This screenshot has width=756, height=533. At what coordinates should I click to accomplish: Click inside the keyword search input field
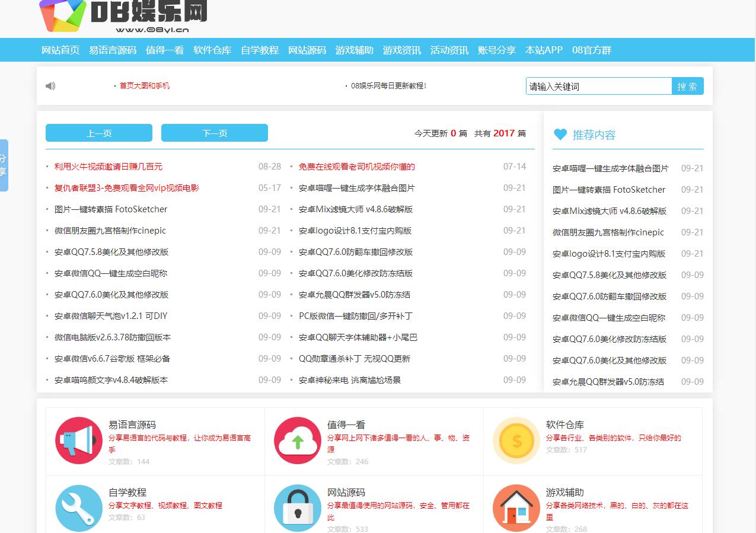click(x=599, y=85)
